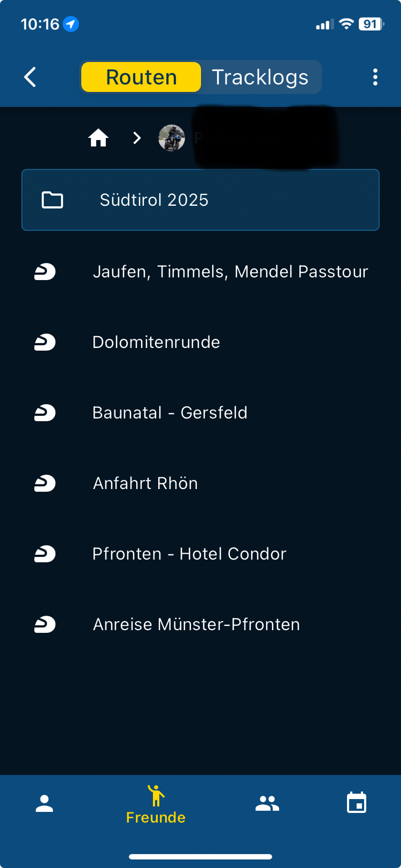Tap the home breadcrumb icon
Screen dimensions: 401x868
click(98, 138)
